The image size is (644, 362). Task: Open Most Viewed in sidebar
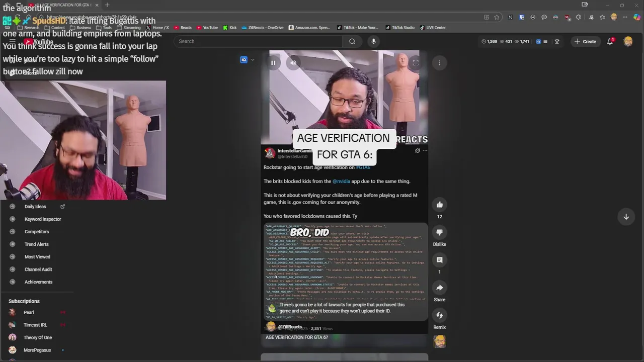pos(37,257)
